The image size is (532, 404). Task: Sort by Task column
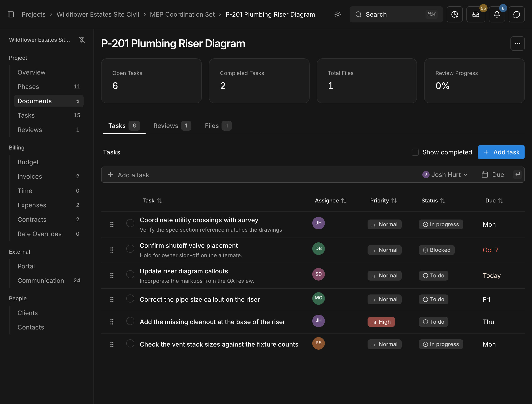(152, 201)
